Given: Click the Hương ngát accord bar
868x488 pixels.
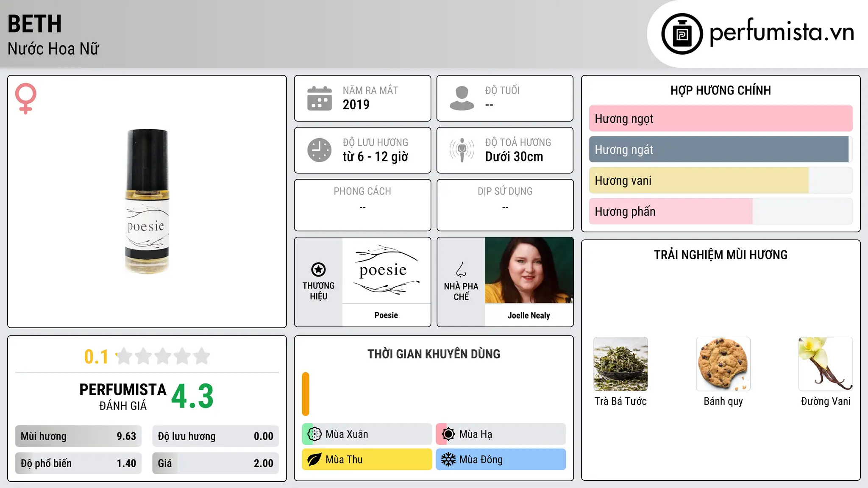Looking at the screenshot, I should (721, 150).
